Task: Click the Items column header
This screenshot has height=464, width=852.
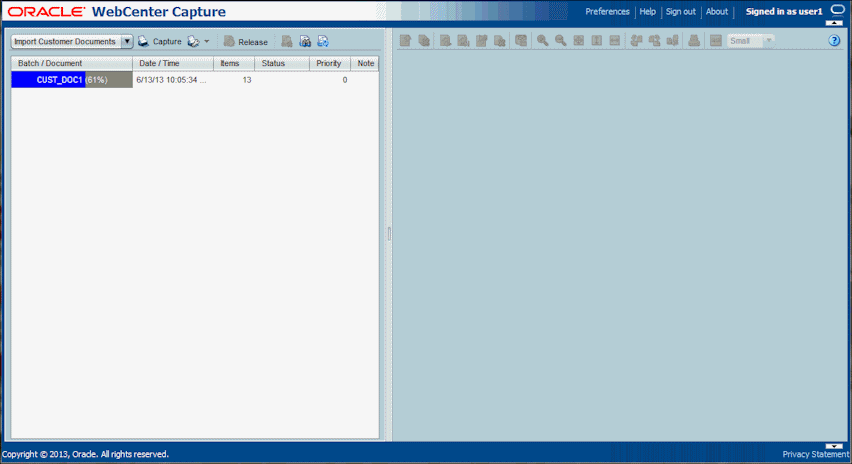Action: tap(234, 64)
